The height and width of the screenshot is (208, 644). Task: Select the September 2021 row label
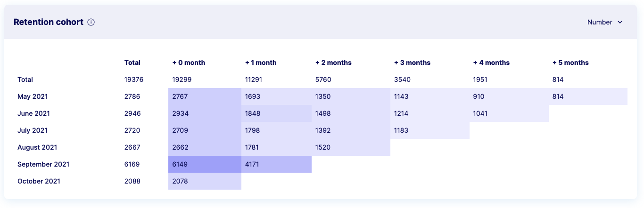(x=43, y=164)
